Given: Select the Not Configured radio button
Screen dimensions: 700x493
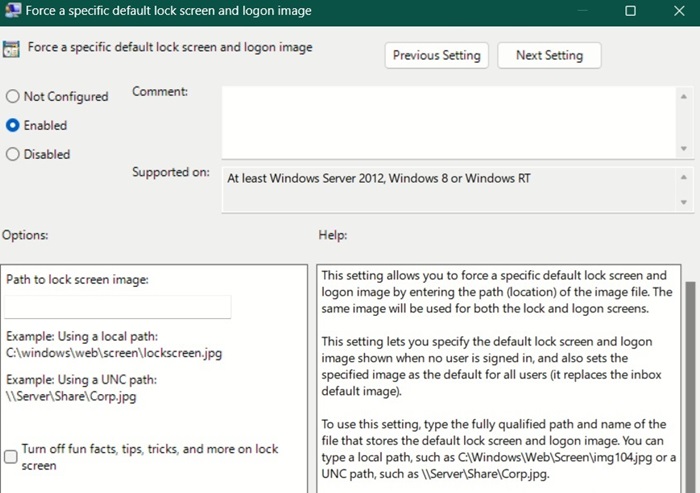Looking at the screenshot, I should click(12, 96).
